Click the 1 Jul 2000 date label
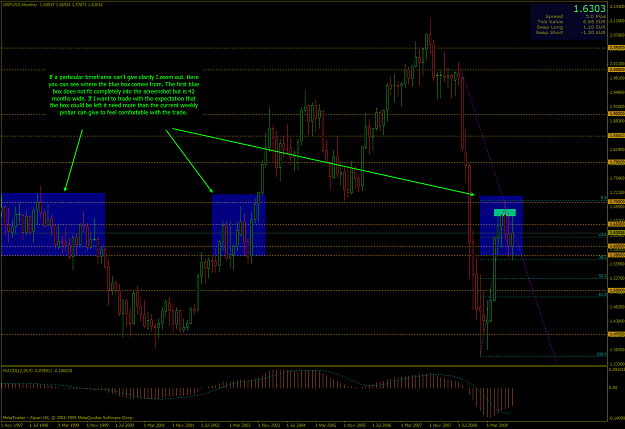The width and height of the screenshot is (625, 429). coord(125,425)
